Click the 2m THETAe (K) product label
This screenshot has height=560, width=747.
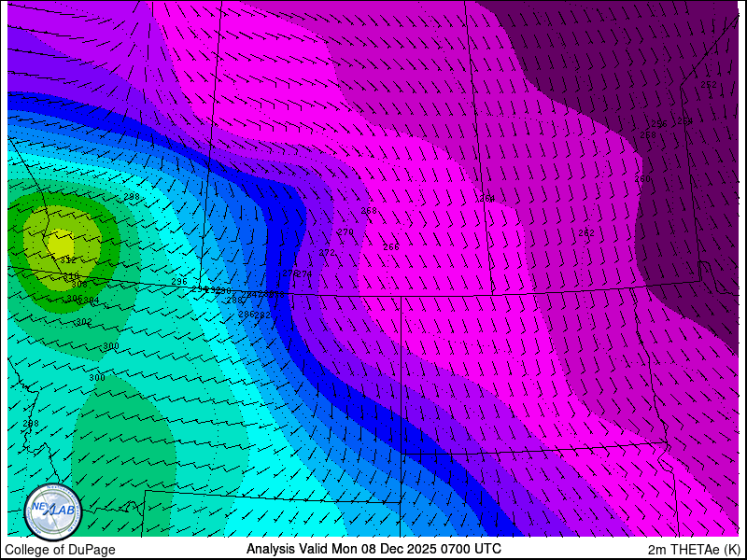pyautogui.click(x=695, y=550)
